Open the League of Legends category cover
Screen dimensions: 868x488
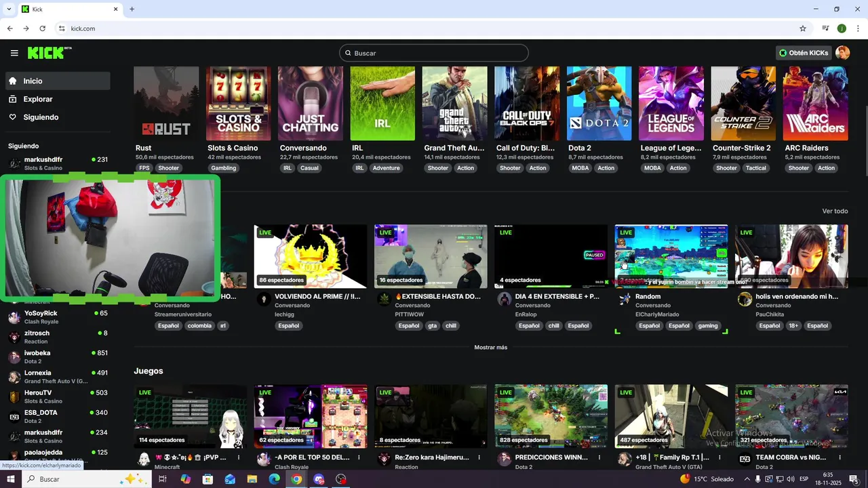click(671, 103)
